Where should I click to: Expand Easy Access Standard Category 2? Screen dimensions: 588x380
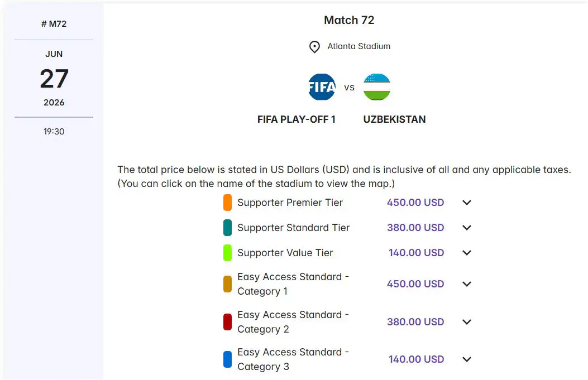point(467,322)
